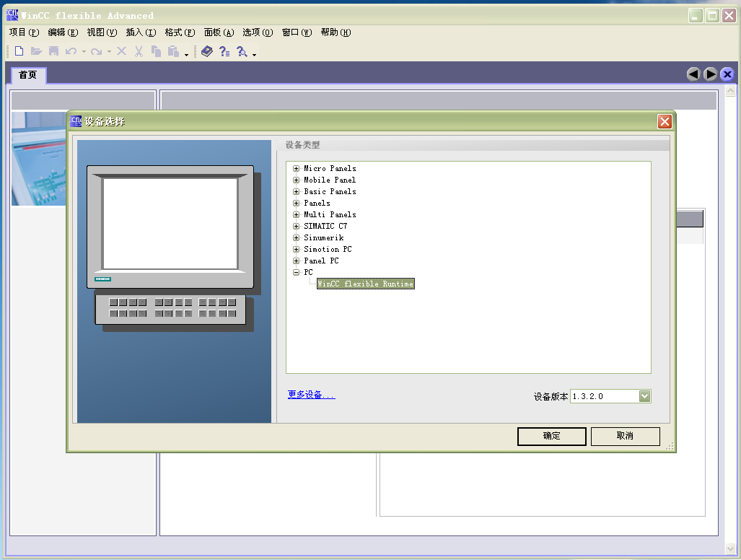Click the 确定 button
Image resolution: width=741 pixels, height=560 pixels.
(x=551, y=436)
